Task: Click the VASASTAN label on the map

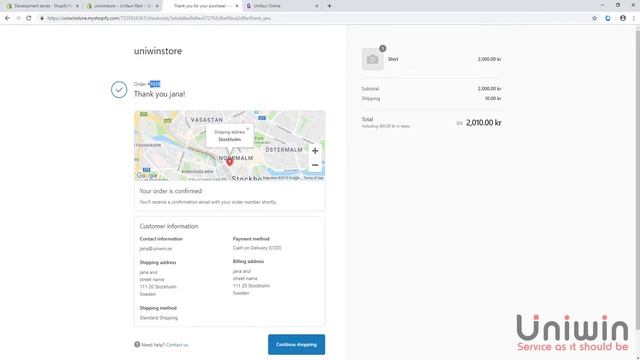Action: 207,120
